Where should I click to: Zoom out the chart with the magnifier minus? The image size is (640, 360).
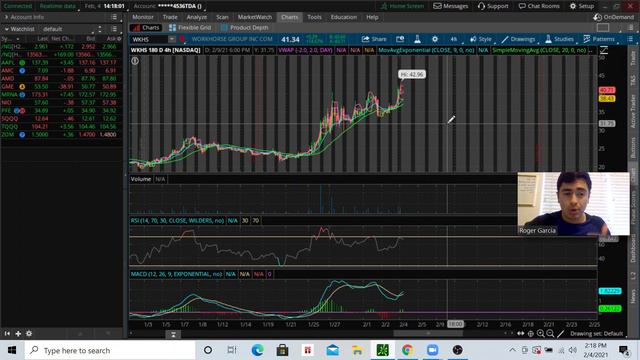coord(551,333)
